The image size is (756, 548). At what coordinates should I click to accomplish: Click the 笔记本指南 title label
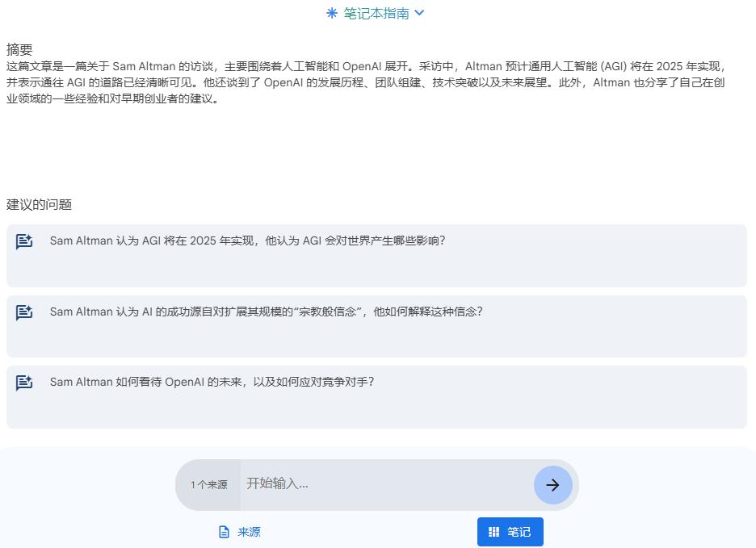tap(376, 13)
